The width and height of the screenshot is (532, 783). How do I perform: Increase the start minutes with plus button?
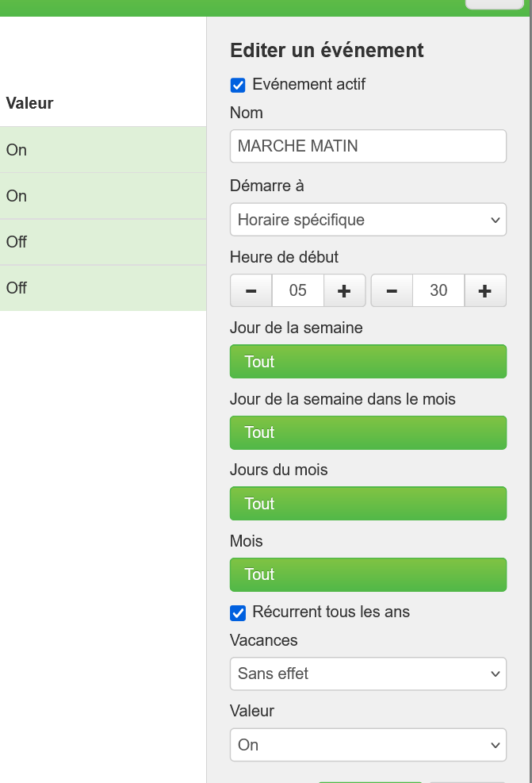[x=484, y=290]
